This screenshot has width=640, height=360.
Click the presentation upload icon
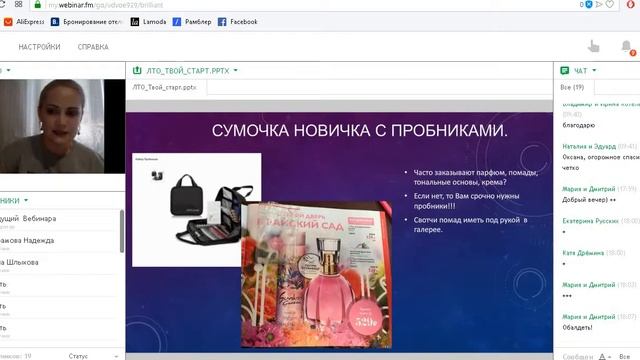click(x=137, y=71)
